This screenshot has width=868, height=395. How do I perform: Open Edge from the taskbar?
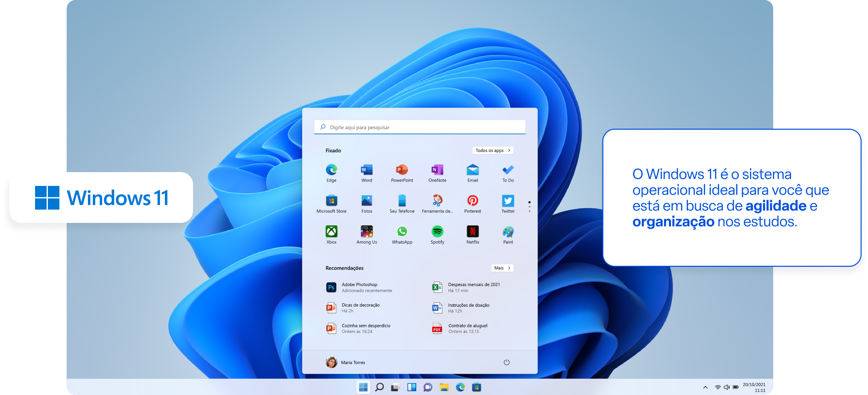point(461,387)
